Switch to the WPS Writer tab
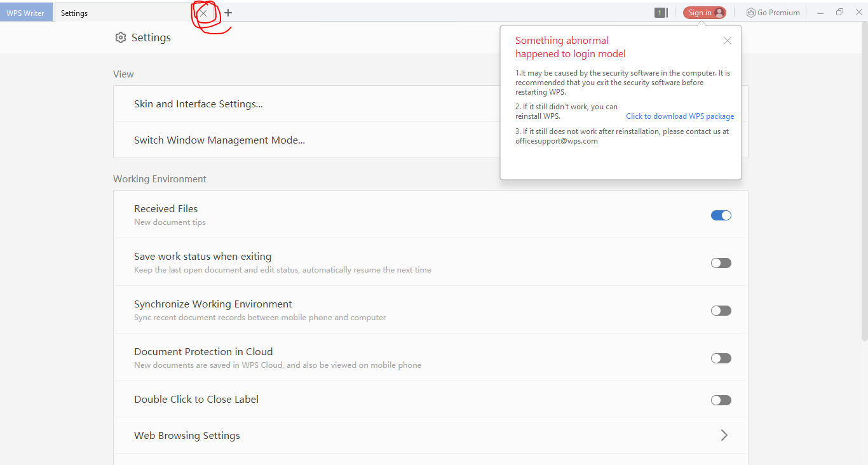This screenshot has height=465, width=868. click(25, 13)
